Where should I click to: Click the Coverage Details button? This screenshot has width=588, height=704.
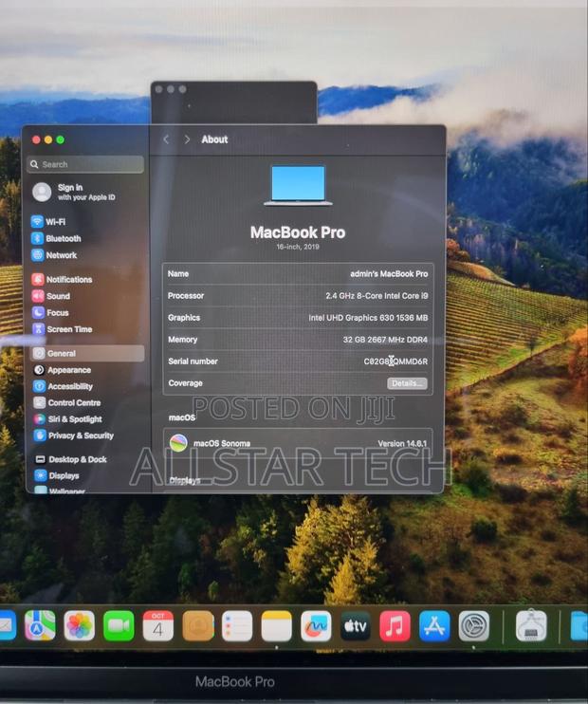pyautogui.click(x=407, y=383)
